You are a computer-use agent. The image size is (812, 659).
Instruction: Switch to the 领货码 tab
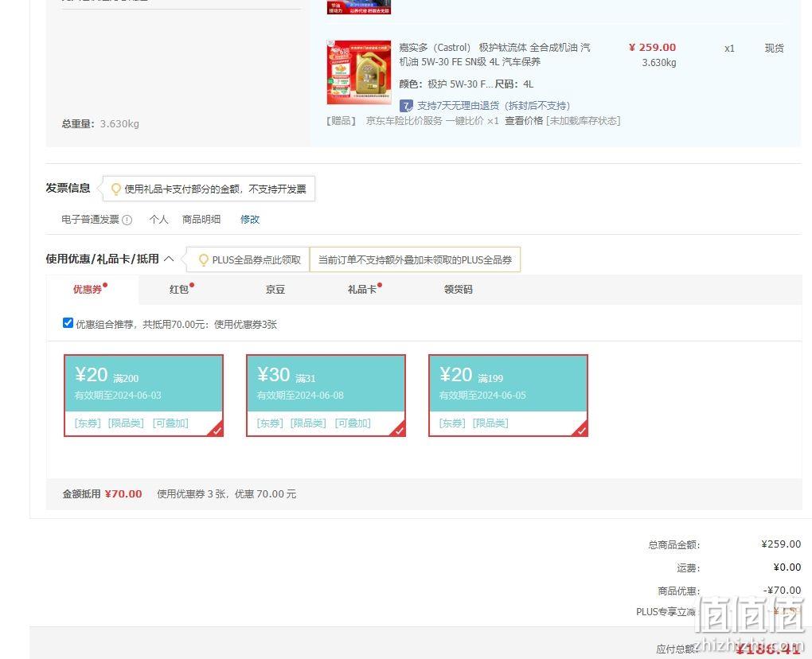click(459, 290)
